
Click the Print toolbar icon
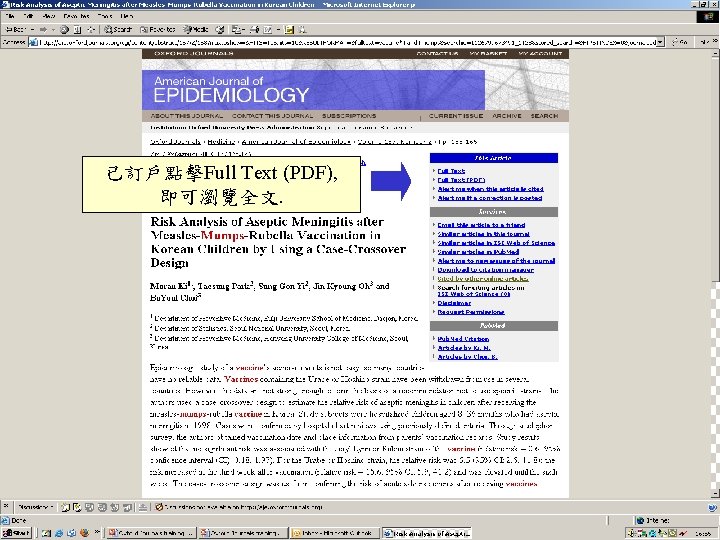click(x=254, y=29)
